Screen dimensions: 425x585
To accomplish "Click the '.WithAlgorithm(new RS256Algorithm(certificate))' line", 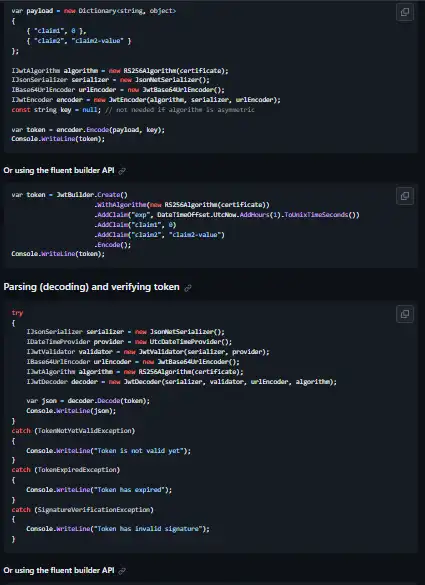I will (182, 205).
